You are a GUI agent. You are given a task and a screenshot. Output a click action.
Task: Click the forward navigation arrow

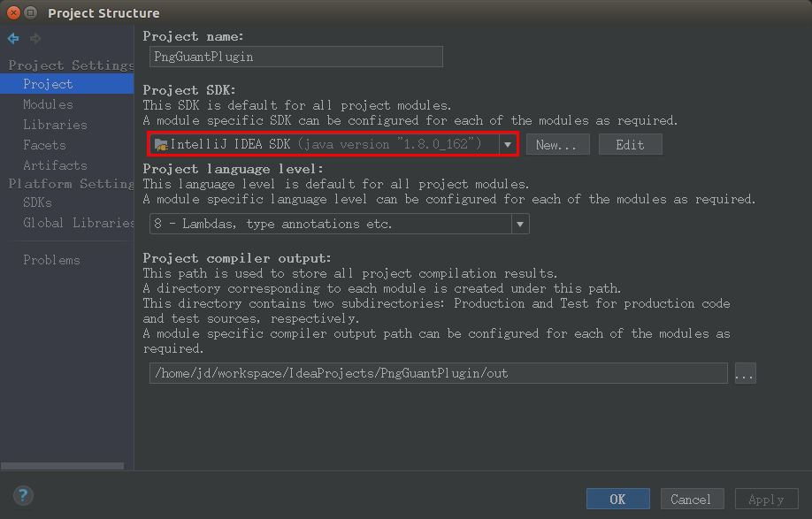coord(35,38)
